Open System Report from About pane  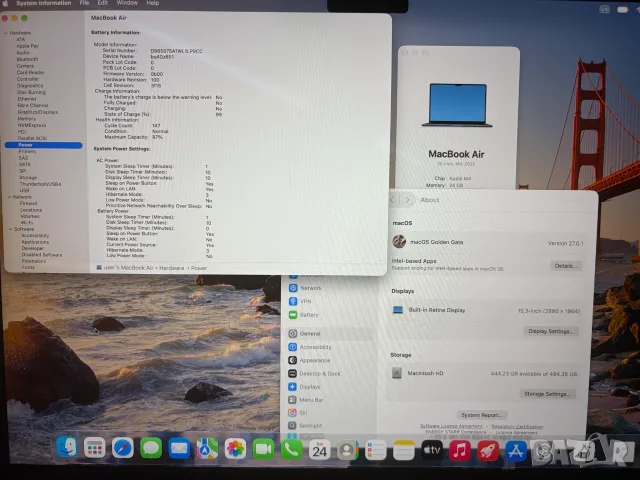coord(482,415)
